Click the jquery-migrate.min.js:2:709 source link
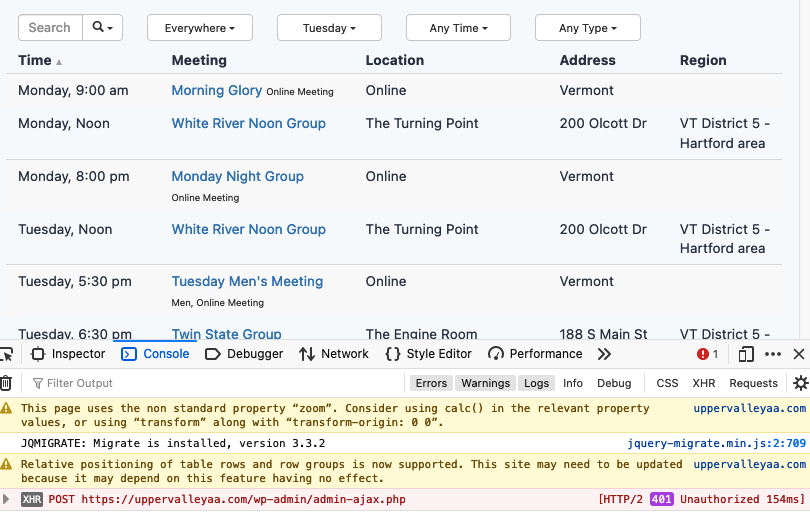810x512 pixels. coord(716,443)
